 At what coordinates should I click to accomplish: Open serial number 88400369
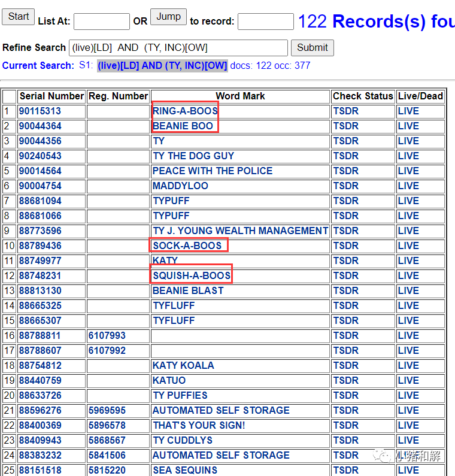coord(40,425)
